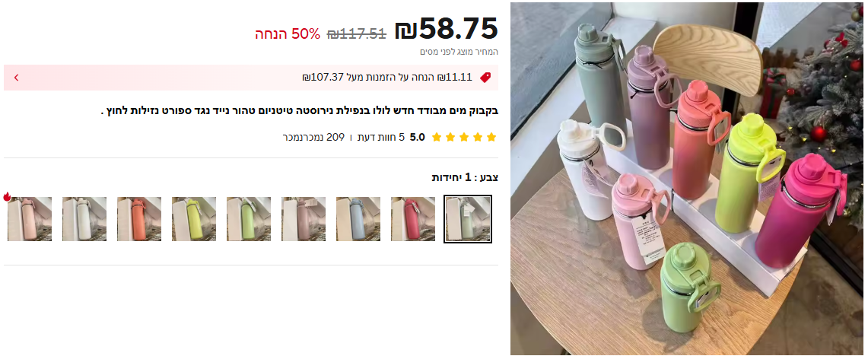Pick the white bottle color thumbnail
This screenshot has height=356, width=868.
point(84,218)
